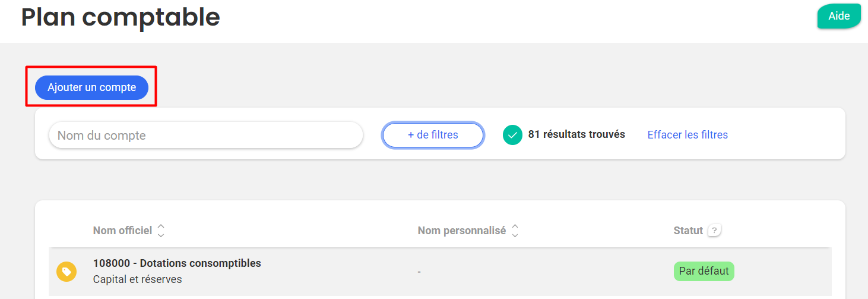
Task: Click the Par défaut status badge
Action: pos(704,271)
